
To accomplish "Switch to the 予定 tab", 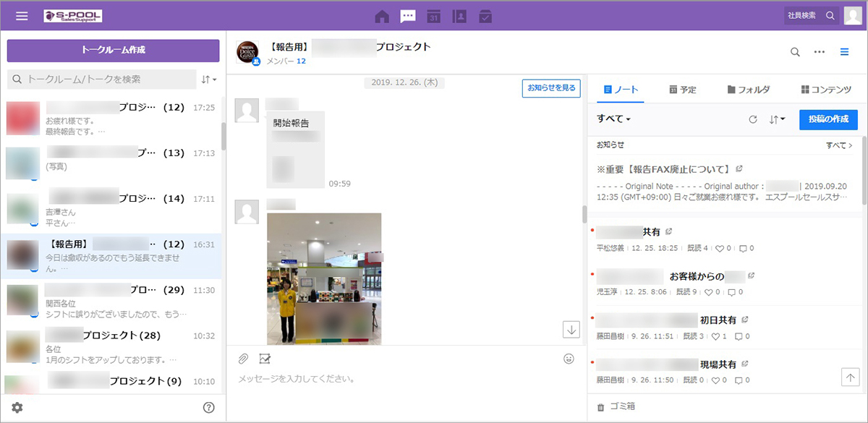I will 682,90.
